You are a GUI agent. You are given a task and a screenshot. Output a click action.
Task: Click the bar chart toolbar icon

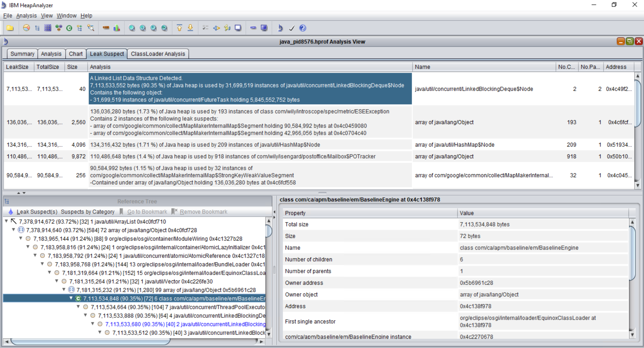[116, 28]
